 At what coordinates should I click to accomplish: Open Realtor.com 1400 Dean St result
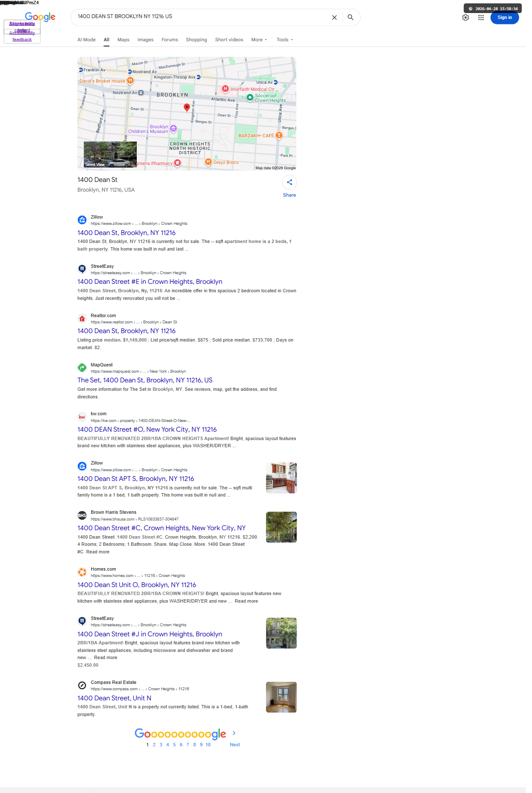tap(126, 331)
